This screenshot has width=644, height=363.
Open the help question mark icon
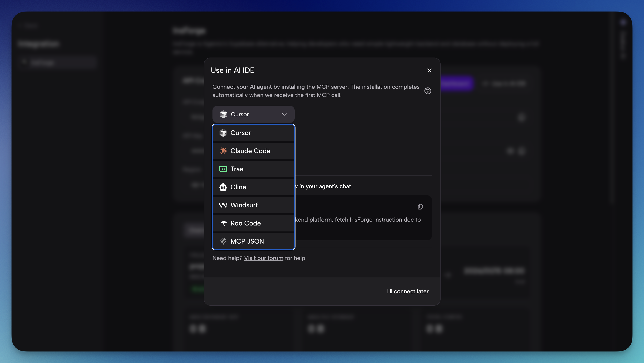427,91
